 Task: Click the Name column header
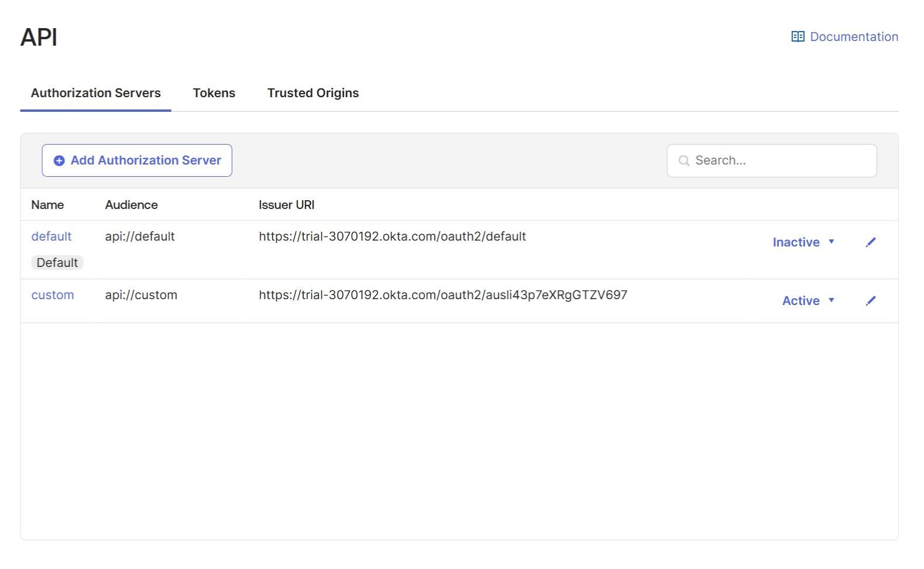pyautogui.click(x=47, y=205)
